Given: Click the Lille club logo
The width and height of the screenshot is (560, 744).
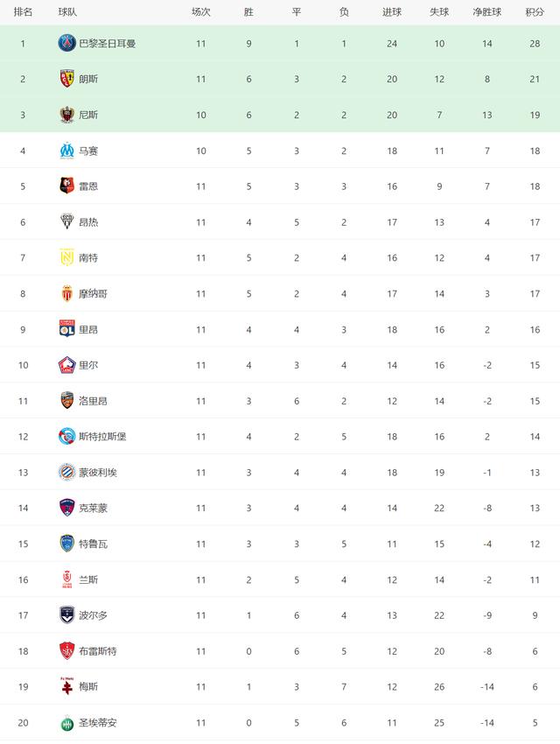Looking at the screenshot, I should 67,365.
